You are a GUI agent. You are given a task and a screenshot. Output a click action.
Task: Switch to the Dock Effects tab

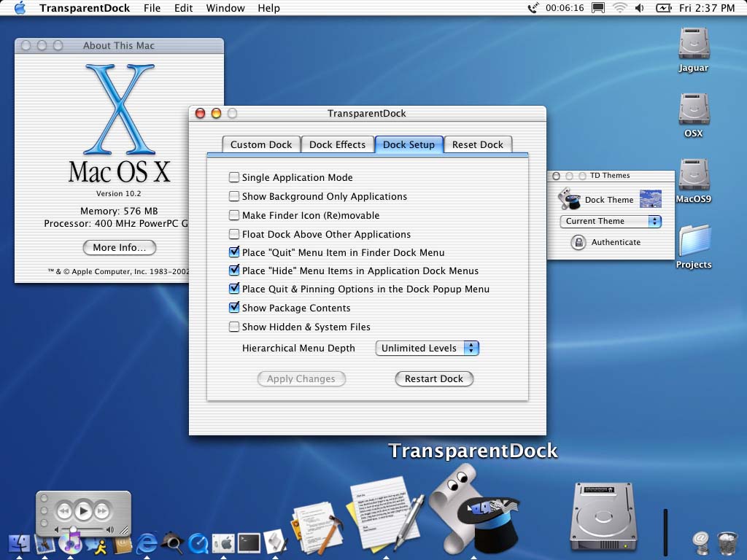(337, 144)
